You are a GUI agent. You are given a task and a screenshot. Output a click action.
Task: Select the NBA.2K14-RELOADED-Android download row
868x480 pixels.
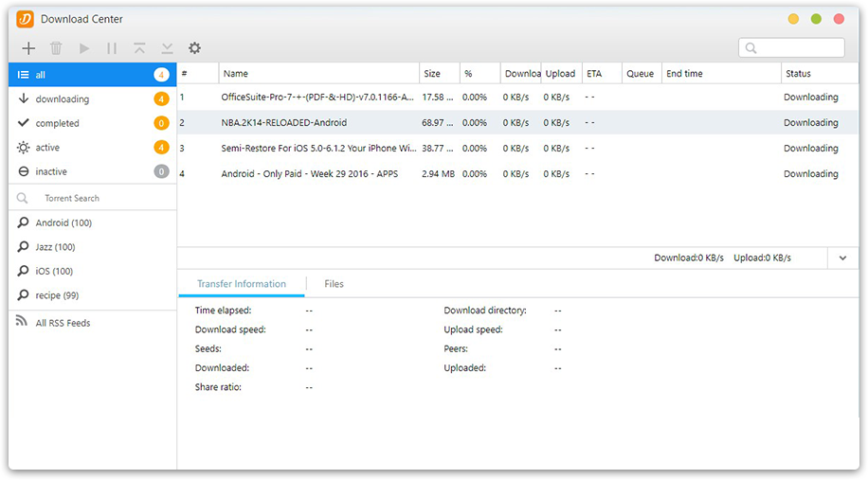[x=284, y=123]
